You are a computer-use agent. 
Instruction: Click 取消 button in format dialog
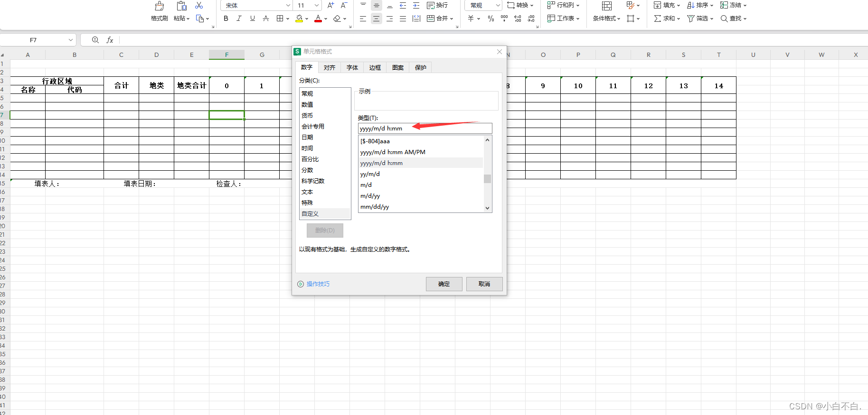pyautogui.click(x=484, y=284)
